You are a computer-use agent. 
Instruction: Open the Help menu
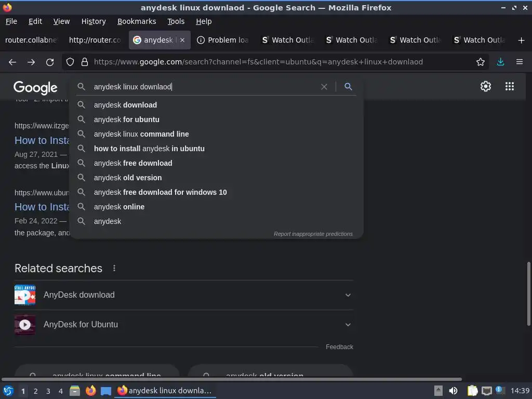coord(204,21)
